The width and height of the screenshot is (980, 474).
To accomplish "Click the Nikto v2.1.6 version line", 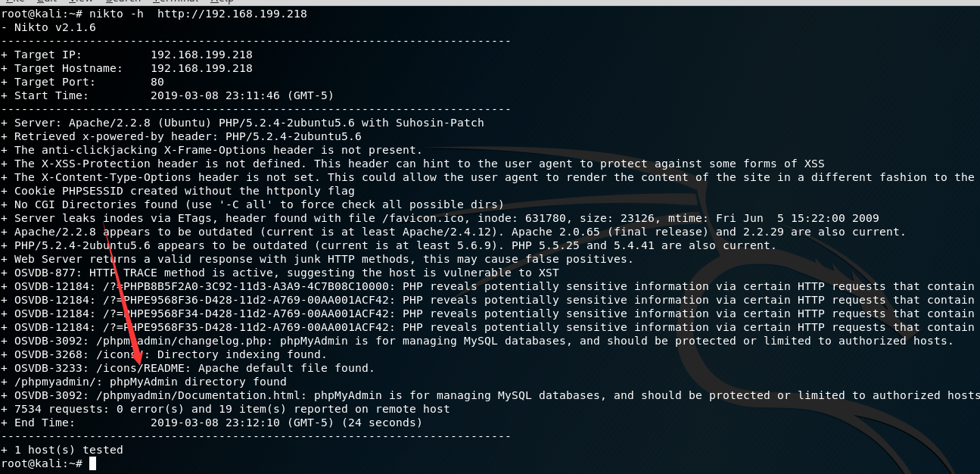I will click(x=54, y=27).
